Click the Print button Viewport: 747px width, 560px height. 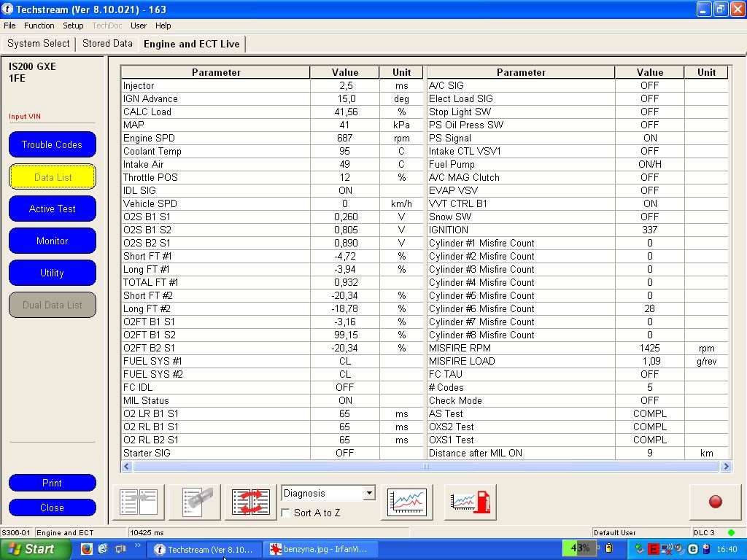pyautogui.click(x=52, y=483)
